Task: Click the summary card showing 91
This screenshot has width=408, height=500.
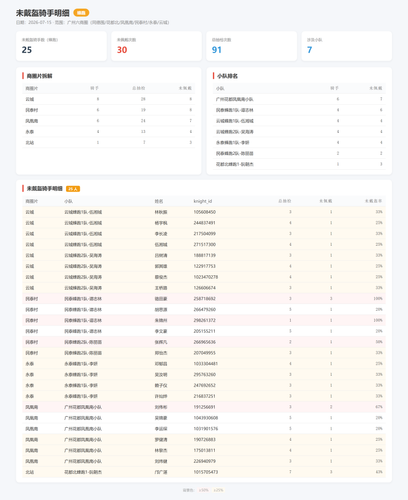Action: [x=251, y=46]
